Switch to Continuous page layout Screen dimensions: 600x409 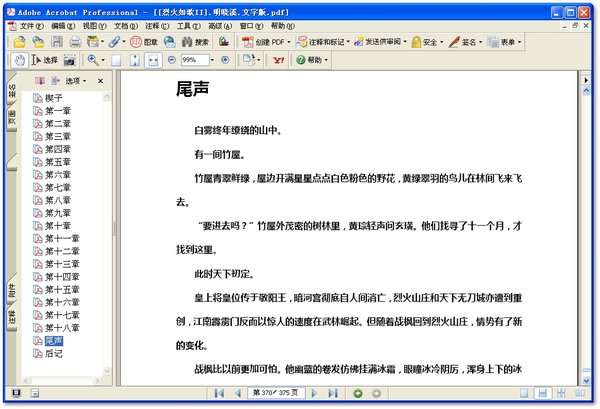tap(543, 393)
